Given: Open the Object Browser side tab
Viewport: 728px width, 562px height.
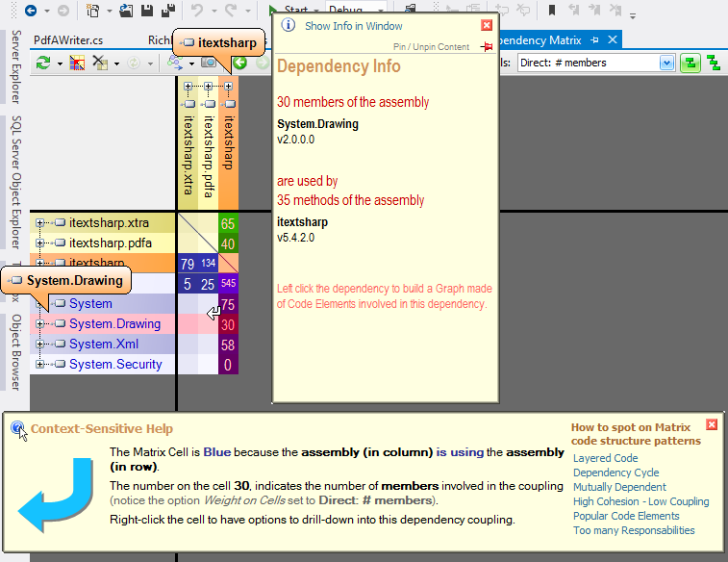Looking at the screenshot, I should coord(15,352).
